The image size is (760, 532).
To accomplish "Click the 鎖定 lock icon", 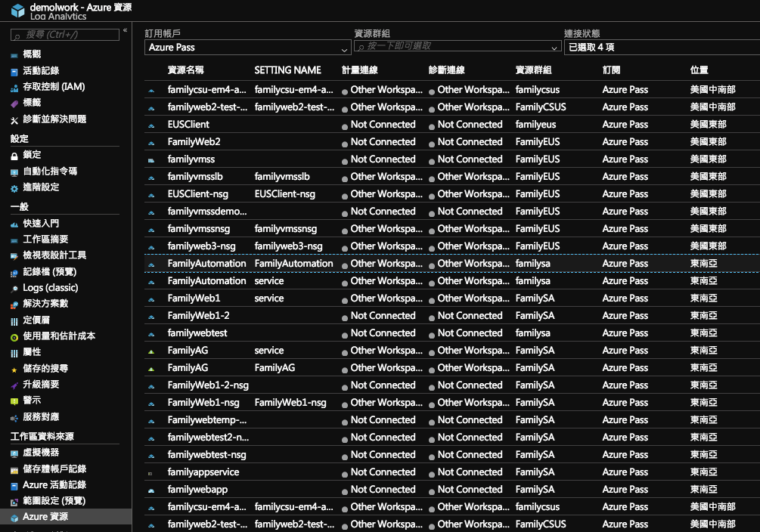I will click(x=14, y=156).
